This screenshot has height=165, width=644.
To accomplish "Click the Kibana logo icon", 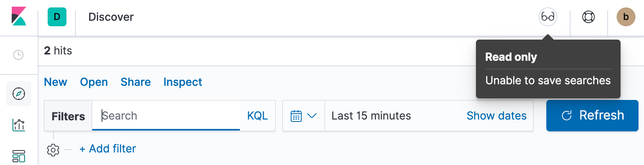I will 18,16.
